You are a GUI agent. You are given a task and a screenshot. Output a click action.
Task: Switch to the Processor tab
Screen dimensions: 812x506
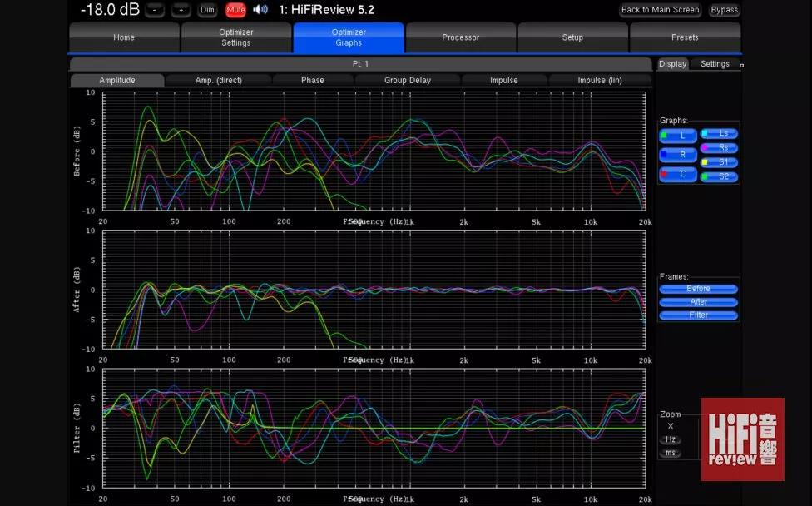[460, 37]
